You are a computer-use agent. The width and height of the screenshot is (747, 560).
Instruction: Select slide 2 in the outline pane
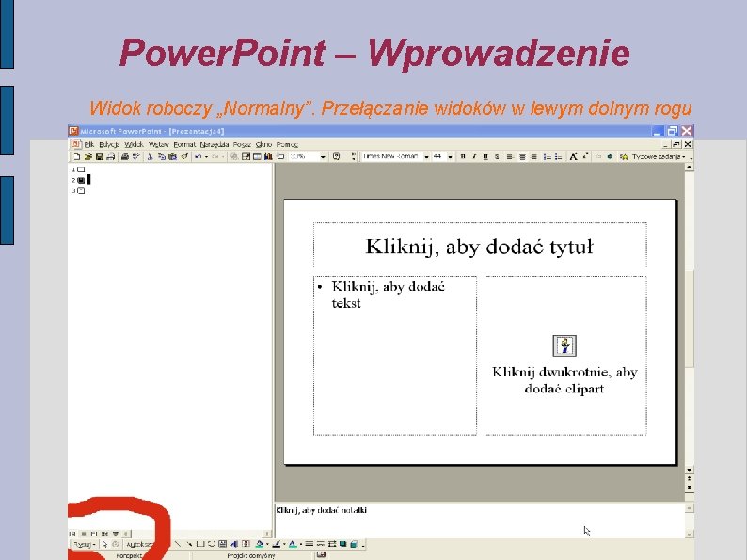coord(81,180)
